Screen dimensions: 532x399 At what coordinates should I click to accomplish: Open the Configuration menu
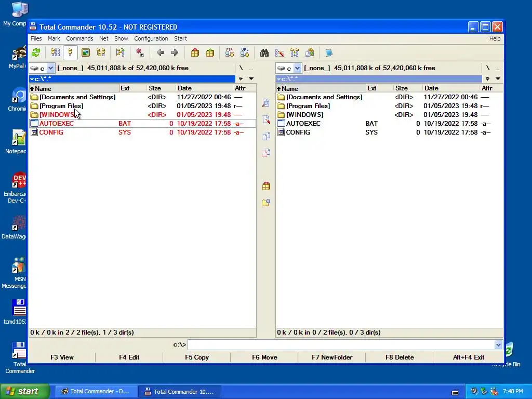[x=151, y=38]
